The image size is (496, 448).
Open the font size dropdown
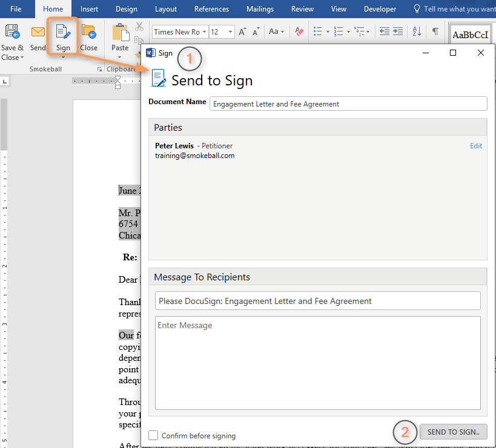(x=230, y=31)
